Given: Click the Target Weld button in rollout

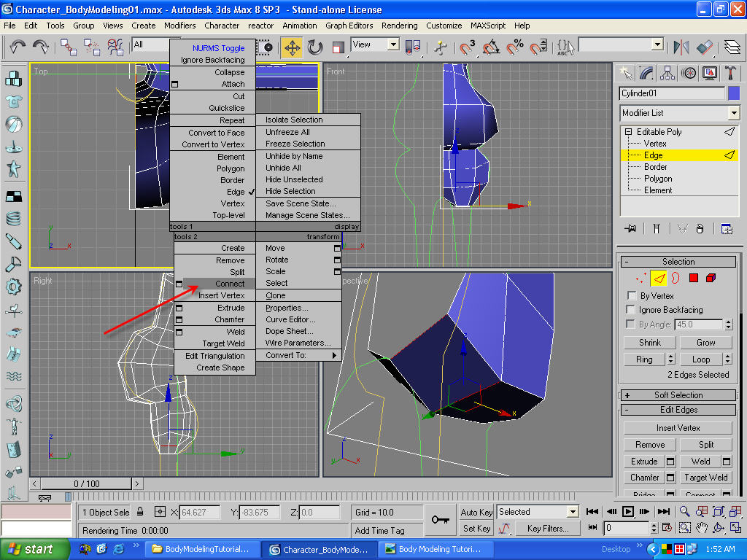Looking at the screenshot, I should point(705,477).
